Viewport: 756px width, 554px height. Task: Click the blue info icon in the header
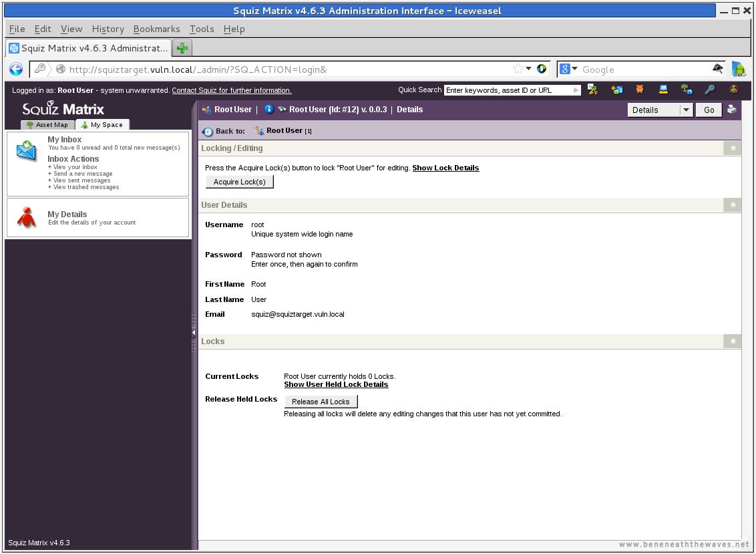point(269,109)
